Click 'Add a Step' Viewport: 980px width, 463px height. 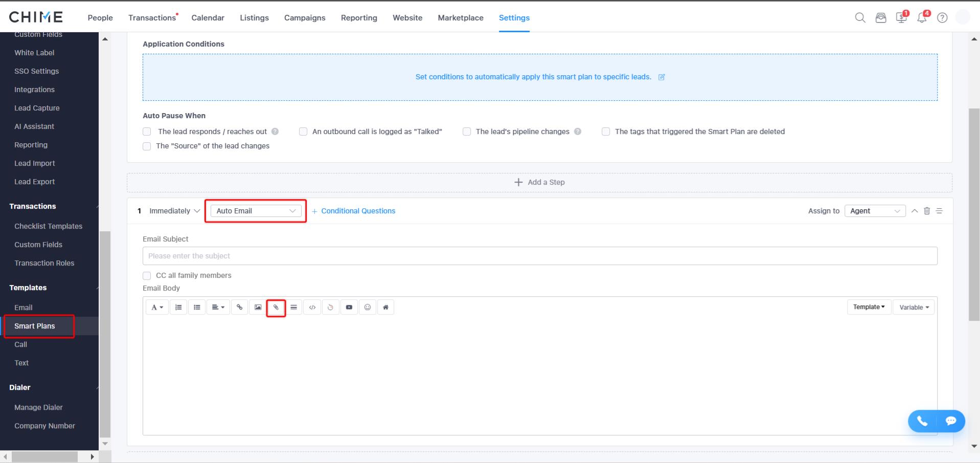[539, 182]
